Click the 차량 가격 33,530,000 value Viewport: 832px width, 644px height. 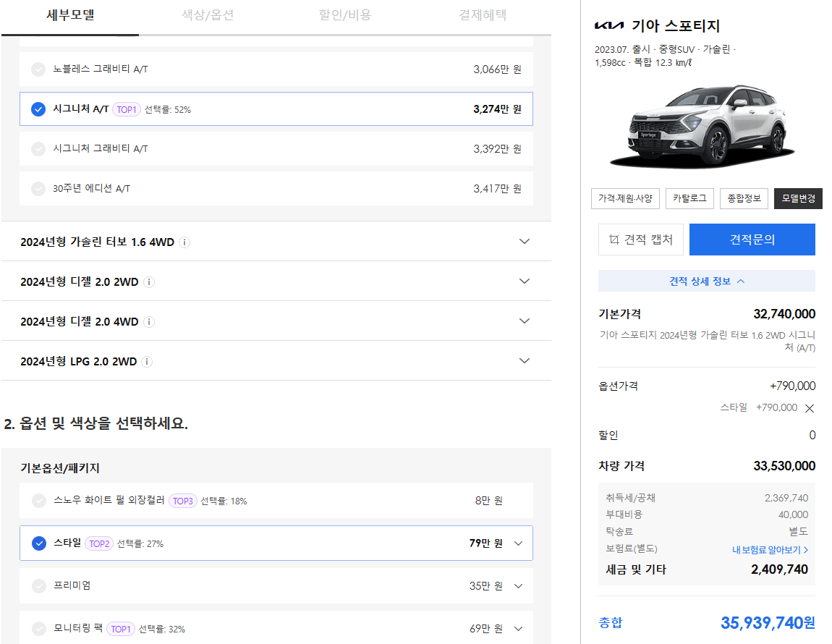point(784,466)
